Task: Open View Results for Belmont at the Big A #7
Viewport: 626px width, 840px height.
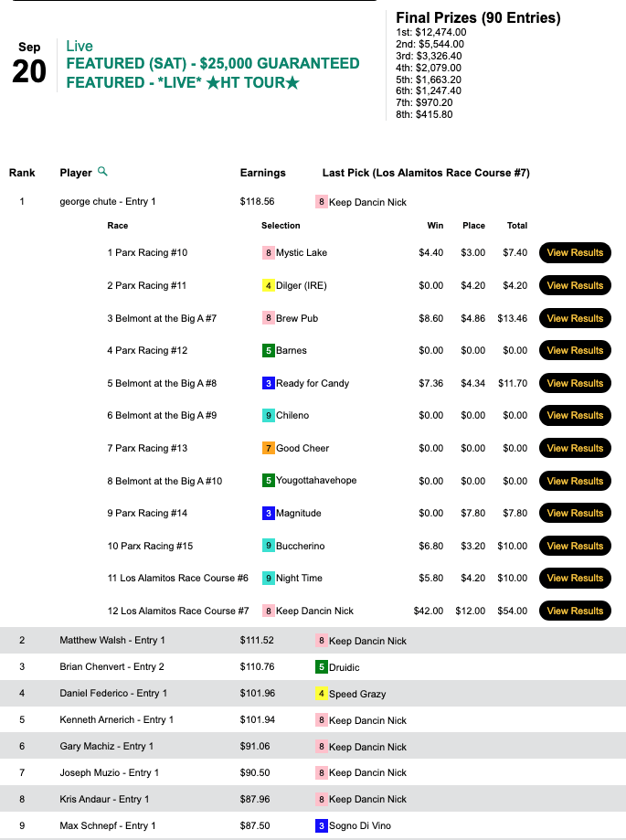Action: [575, 318]
